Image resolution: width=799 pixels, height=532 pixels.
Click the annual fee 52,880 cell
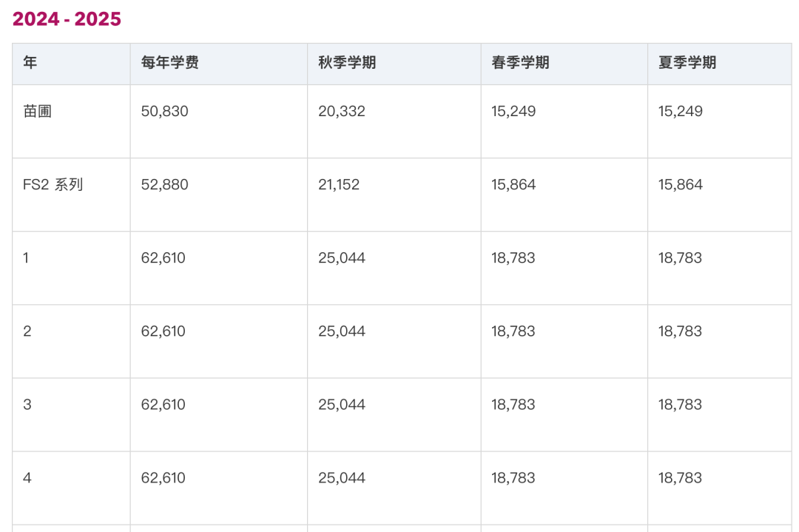pyautogui.click(x=164, y=184)
